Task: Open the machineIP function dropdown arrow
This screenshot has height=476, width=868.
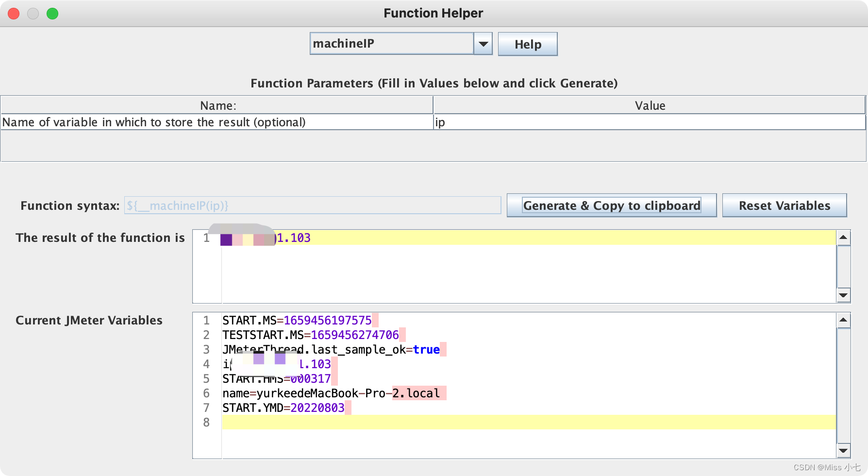Action: point(483,44)
